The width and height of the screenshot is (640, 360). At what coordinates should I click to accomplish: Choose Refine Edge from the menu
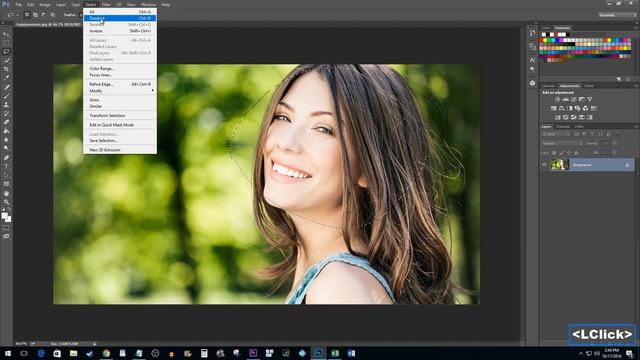click(x=120, y=84)
